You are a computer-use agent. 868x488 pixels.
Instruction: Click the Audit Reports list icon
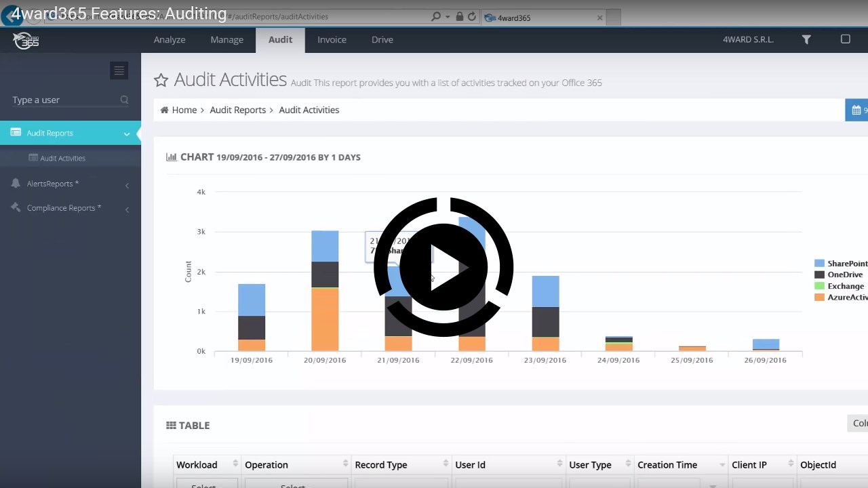point(16,133)
